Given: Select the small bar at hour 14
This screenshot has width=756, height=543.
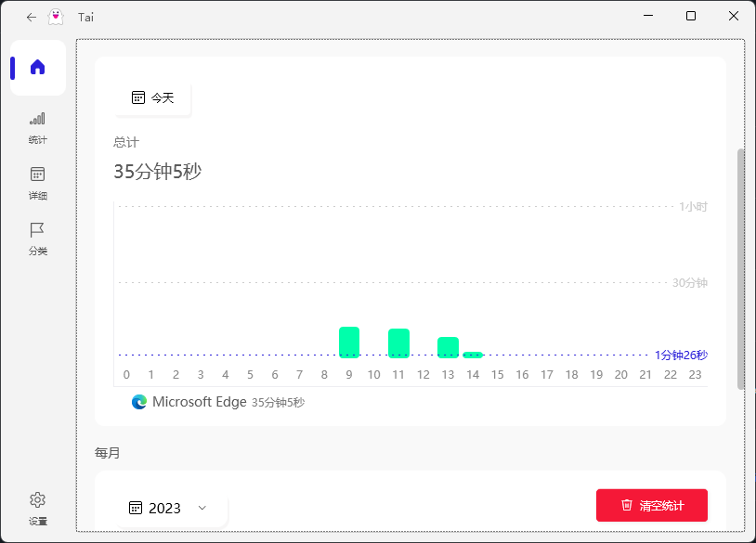Looking at the screenshot, I should pos(473,356).
